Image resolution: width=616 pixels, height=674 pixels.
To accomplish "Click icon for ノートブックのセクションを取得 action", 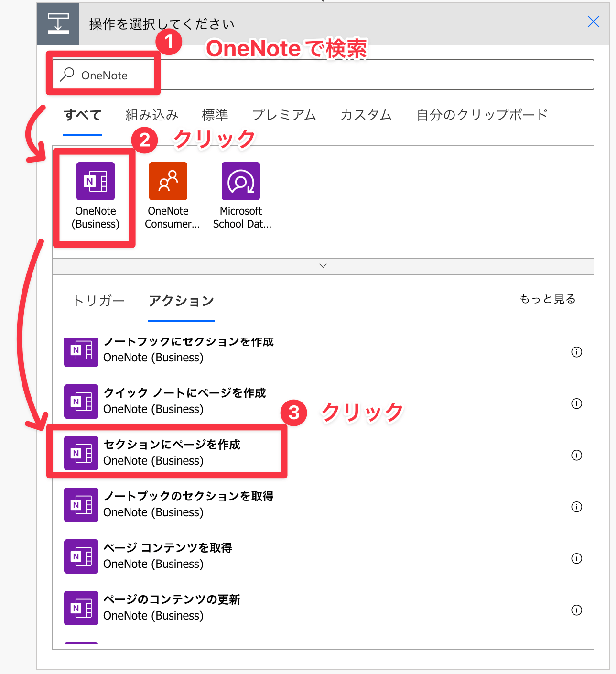I will [81, 505].
